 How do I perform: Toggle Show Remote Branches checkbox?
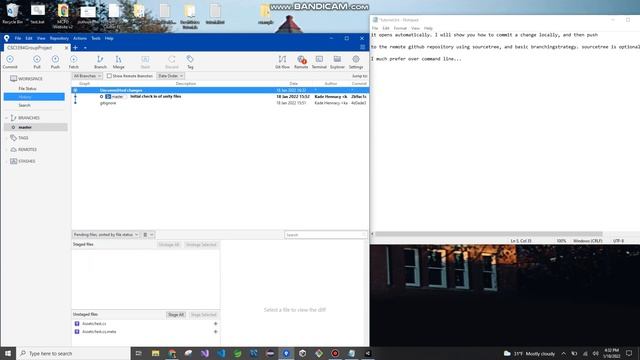click(109, 76)
